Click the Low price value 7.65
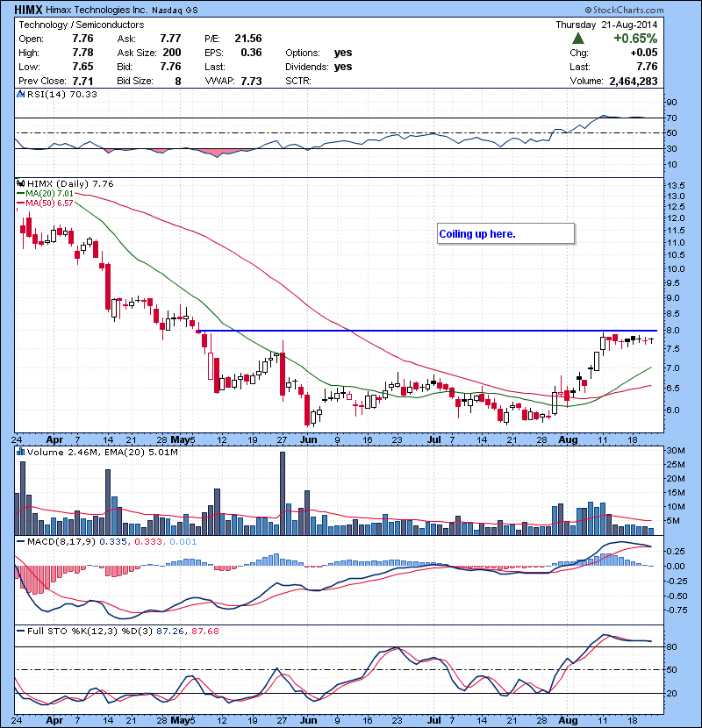702x728 pixels. pos(82,67)
